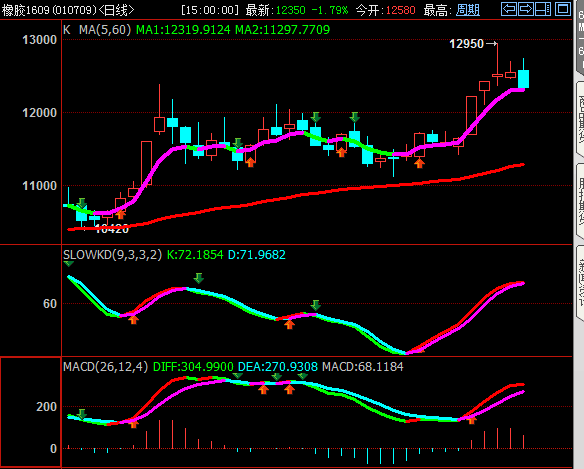Click the MACD axis box at lower left
This screenshot has height=469, width=584.
click(31, 412)
